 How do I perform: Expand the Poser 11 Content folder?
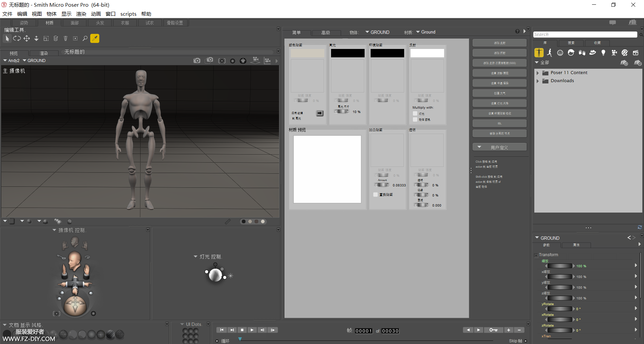pos(538,73)
